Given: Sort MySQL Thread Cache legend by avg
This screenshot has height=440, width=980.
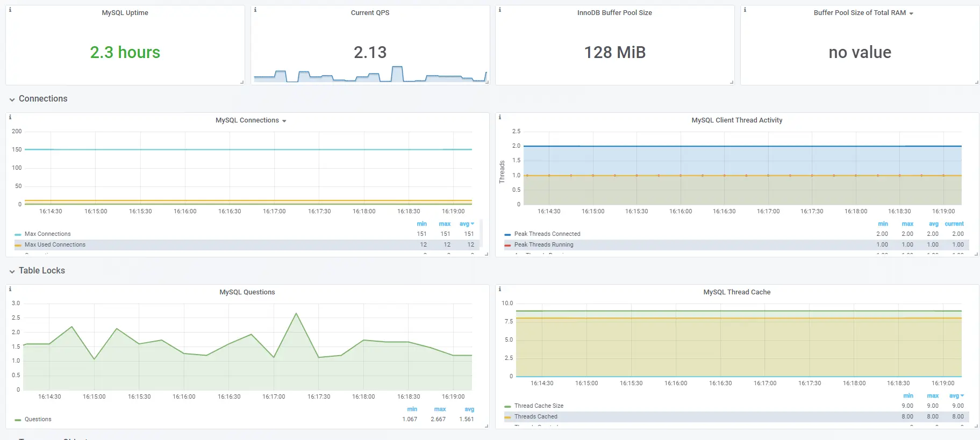Looking at the screenshot, I should point(956,396).
